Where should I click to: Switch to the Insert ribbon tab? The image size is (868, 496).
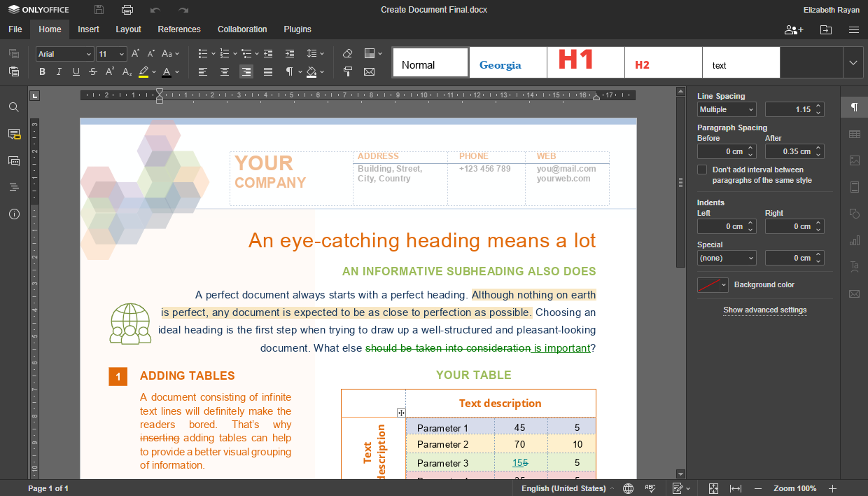88,29
